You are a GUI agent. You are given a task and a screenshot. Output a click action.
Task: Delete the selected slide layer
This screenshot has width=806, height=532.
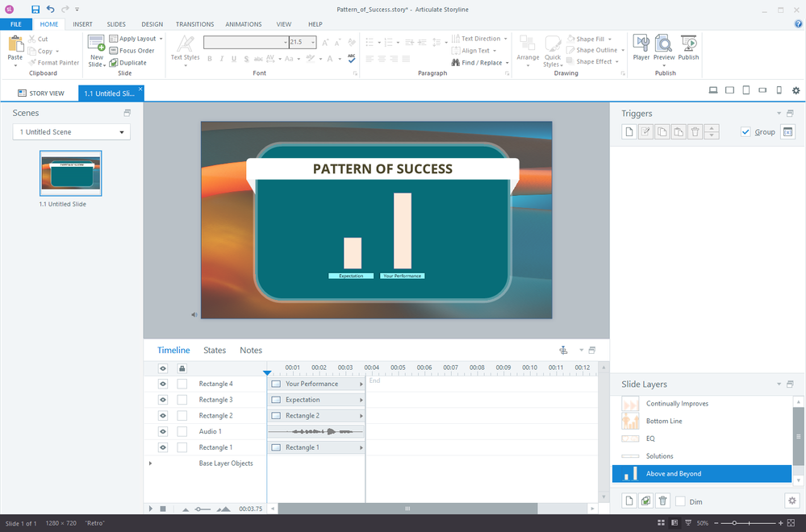coord(662,501)
